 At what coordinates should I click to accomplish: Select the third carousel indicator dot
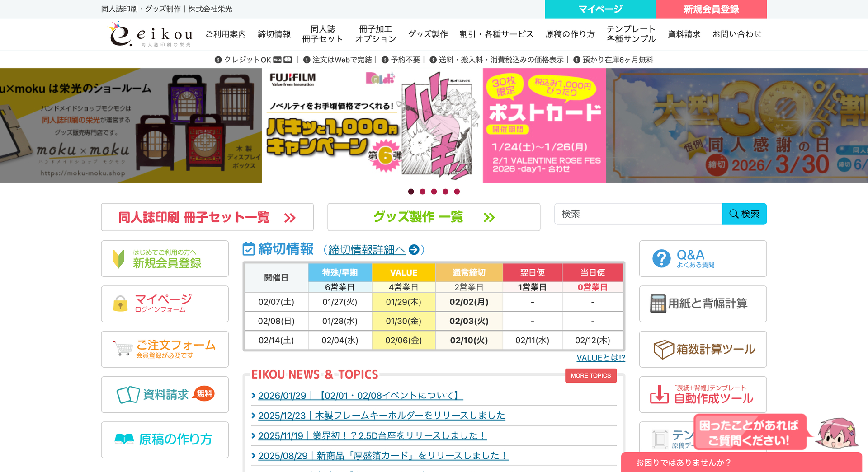pos(434,192)
